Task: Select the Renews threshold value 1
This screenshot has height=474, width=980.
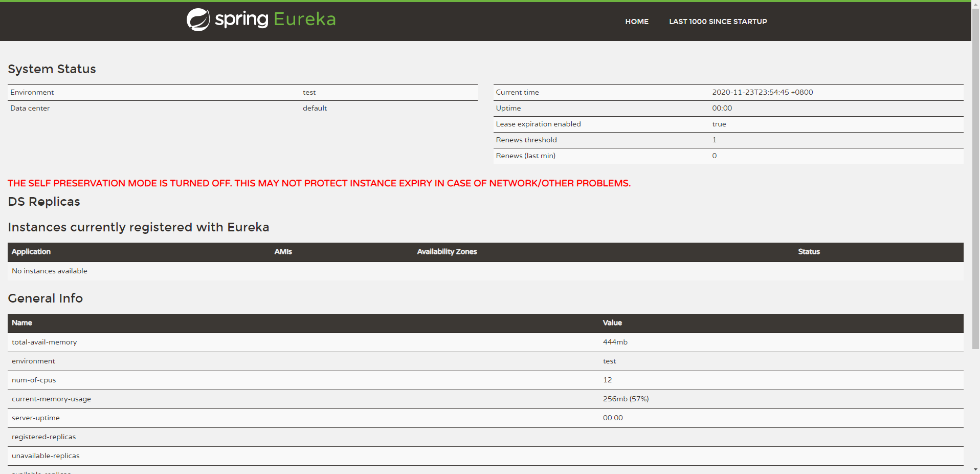Action: 714,140
